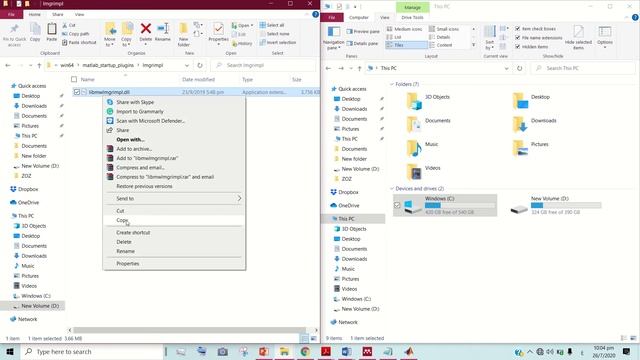Open Properties from the left window ribbon
This screenshot has width=640, height=360.
tap(218, 33)
